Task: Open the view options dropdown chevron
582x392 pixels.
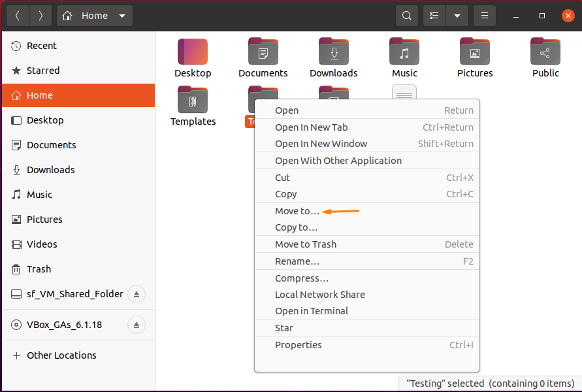Action: point(457,15)
